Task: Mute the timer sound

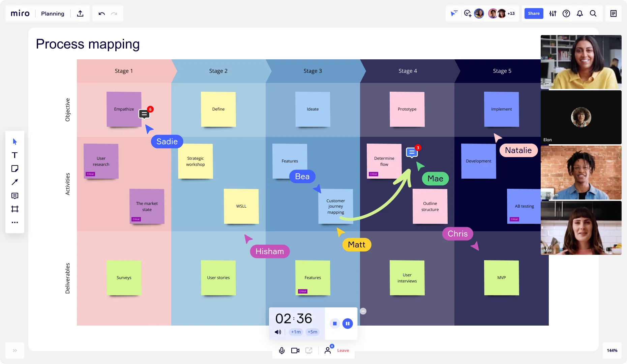Action: click(277, 332)
